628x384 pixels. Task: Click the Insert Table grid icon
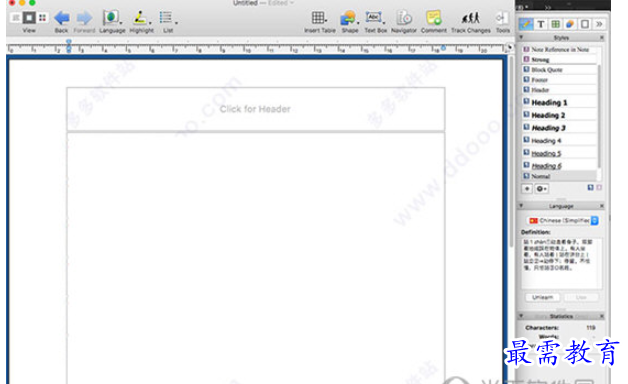point(318,18)
